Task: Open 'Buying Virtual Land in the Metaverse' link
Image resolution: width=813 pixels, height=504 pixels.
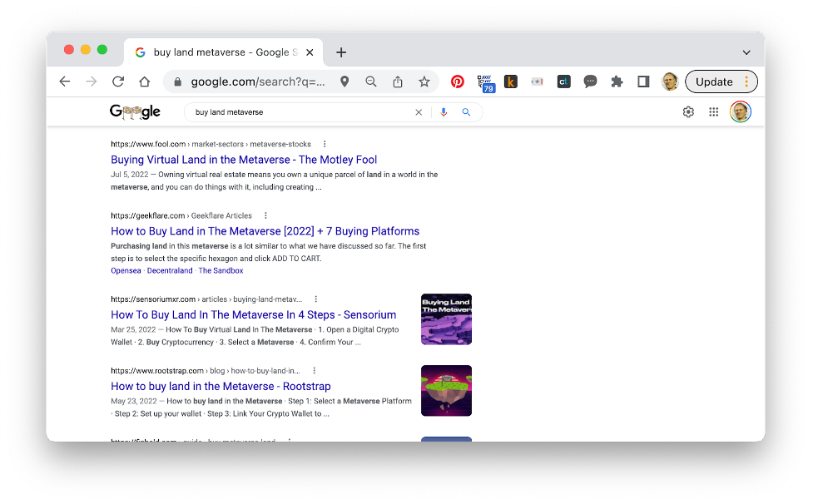Action: tap(244, 160)
